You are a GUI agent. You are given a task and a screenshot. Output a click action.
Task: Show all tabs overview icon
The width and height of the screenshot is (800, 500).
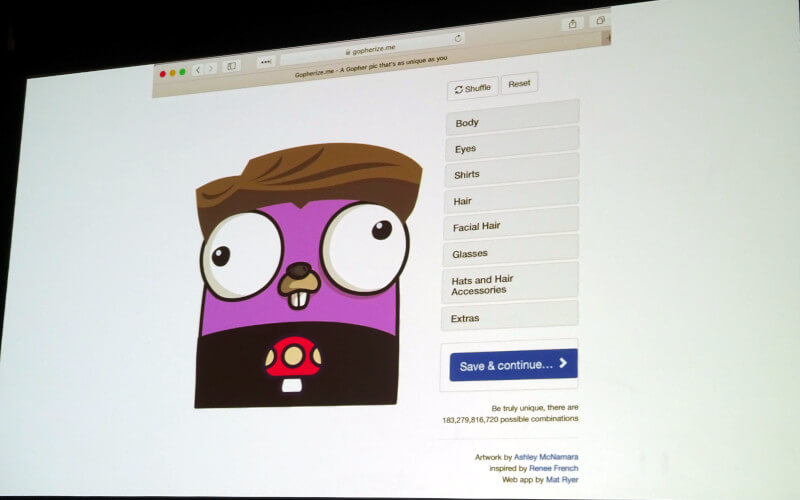point(600,20)
